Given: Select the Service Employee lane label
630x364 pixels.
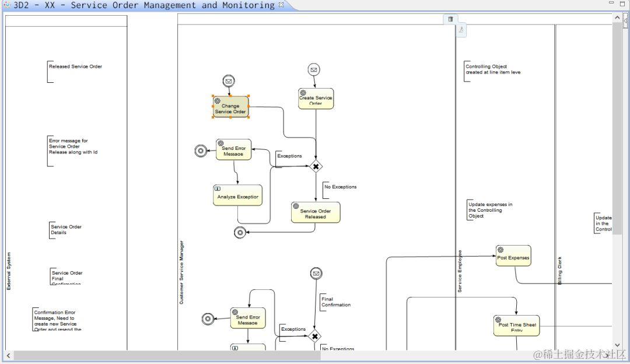Looking at the screenshot, I should point(460,271).
